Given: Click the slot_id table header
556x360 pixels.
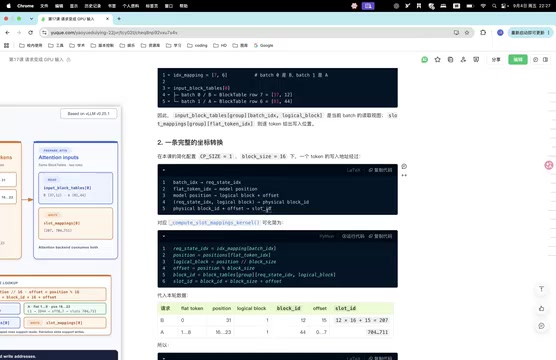Looking at the screenshot, I should point(345,308).
